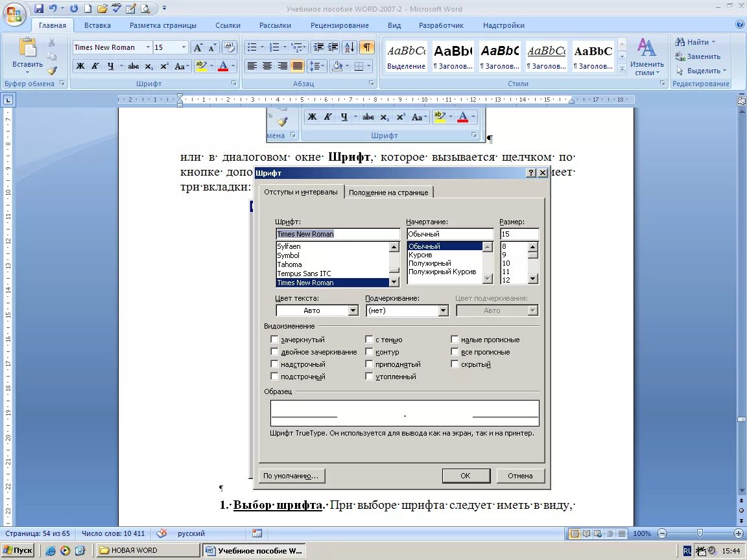Screen dimensions: 747x560
Task: Check the двойное зачеркивание checkbox
Action: pyautogui.click(x=274, y=352)
